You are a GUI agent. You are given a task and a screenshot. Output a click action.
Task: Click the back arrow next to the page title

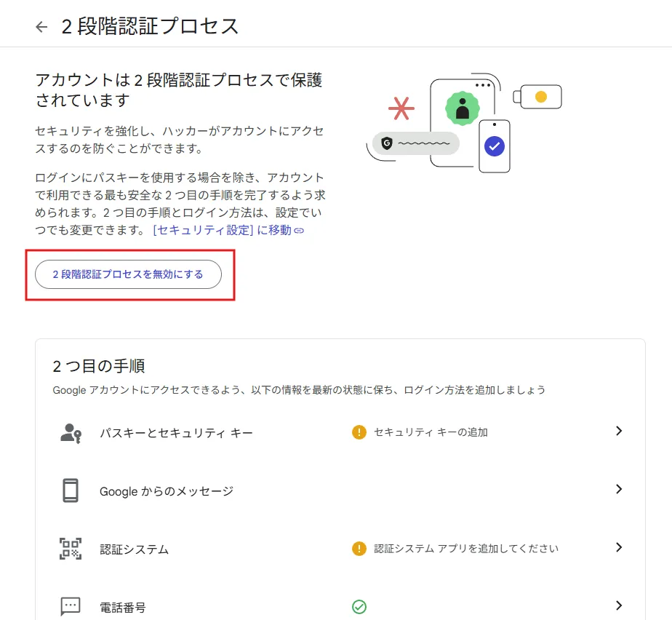41,27
